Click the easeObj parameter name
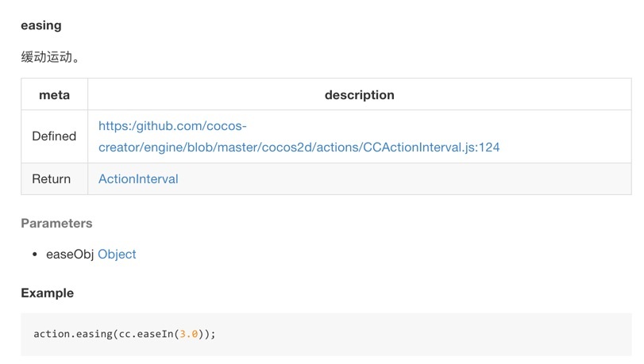 point(70,255)
